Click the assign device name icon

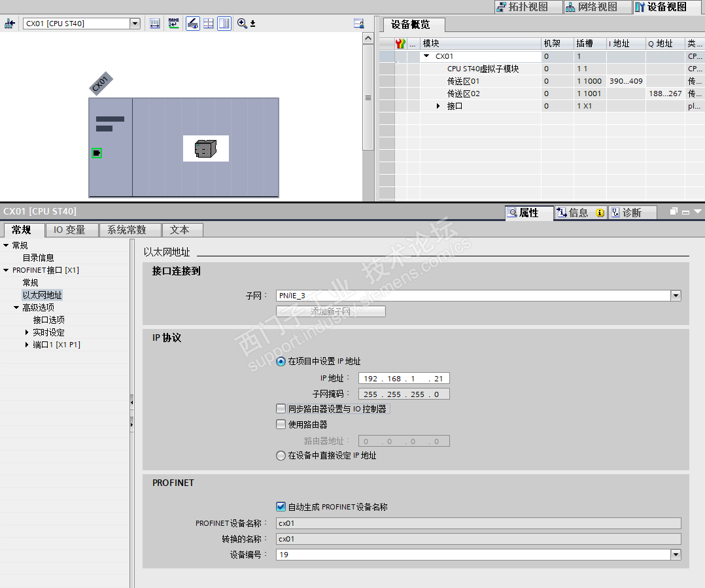(173, 24)
